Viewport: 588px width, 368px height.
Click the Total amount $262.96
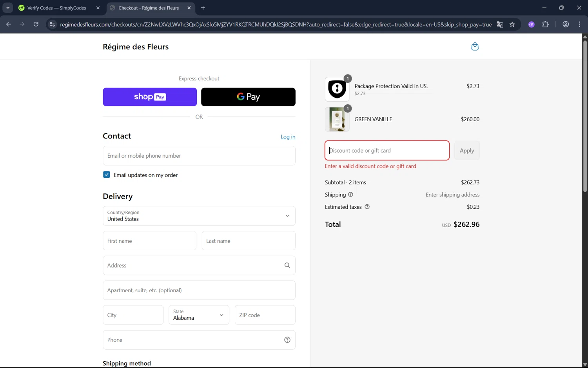click(466, 224)
